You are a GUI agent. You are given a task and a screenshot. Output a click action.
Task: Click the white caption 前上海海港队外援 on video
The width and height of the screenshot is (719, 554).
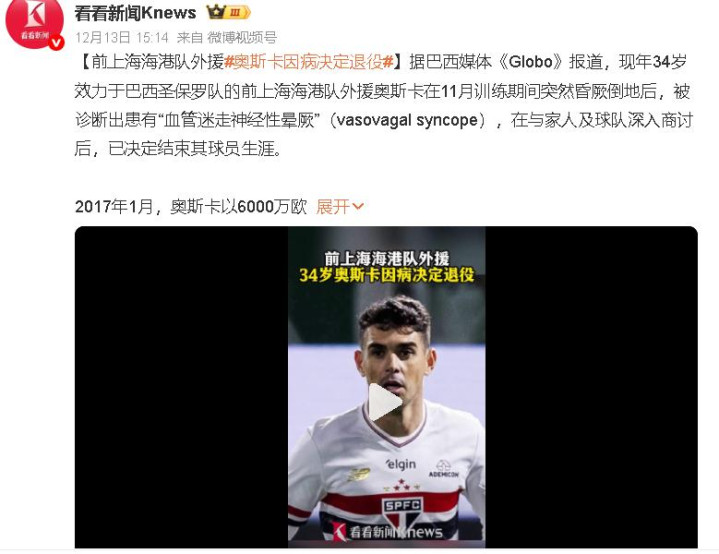click(387, 258)
